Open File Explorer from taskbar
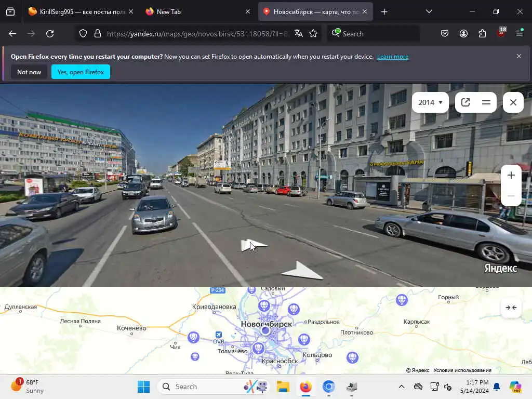Screen dimensions: 532x399 [283, 387]
